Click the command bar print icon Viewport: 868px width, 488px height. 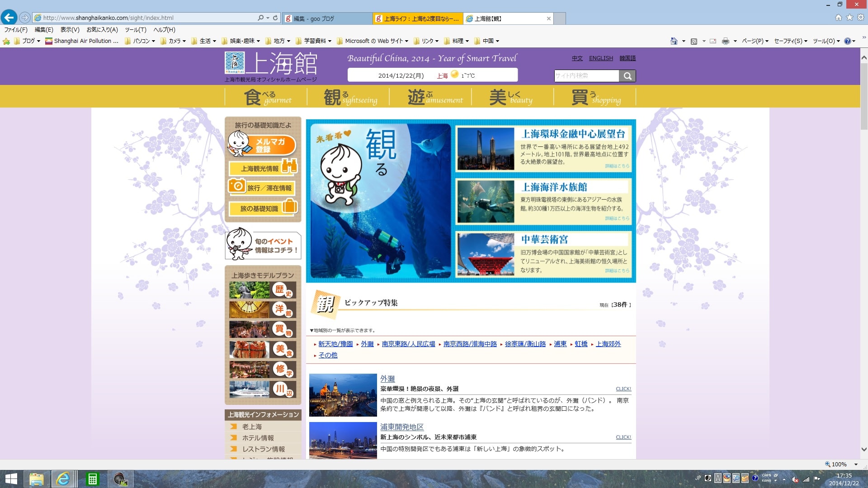pos(726,41)
